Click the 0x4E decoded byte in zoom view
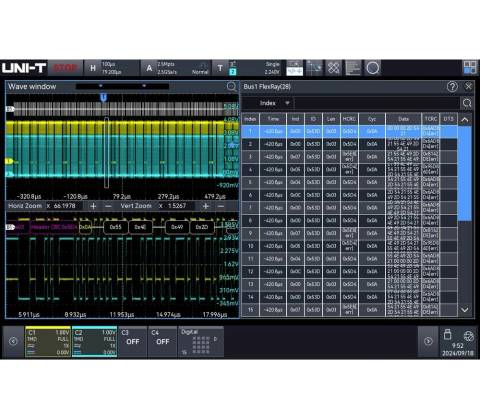This screenshot has width=480, height=420. (140, 227)
